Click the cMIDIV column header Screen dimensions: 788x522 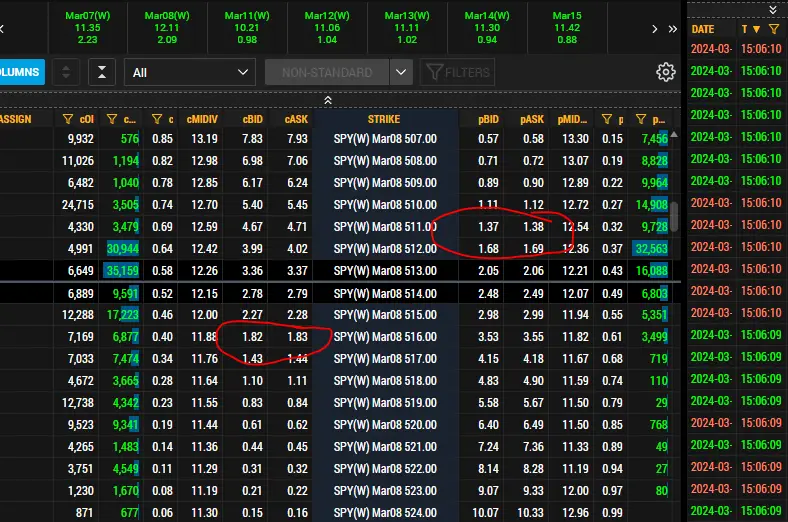202,119
